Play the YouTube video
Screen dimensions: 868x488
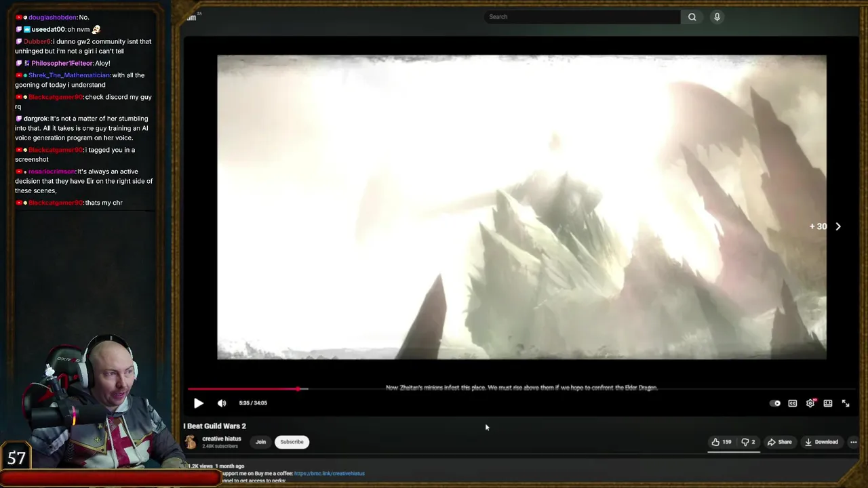199,403
